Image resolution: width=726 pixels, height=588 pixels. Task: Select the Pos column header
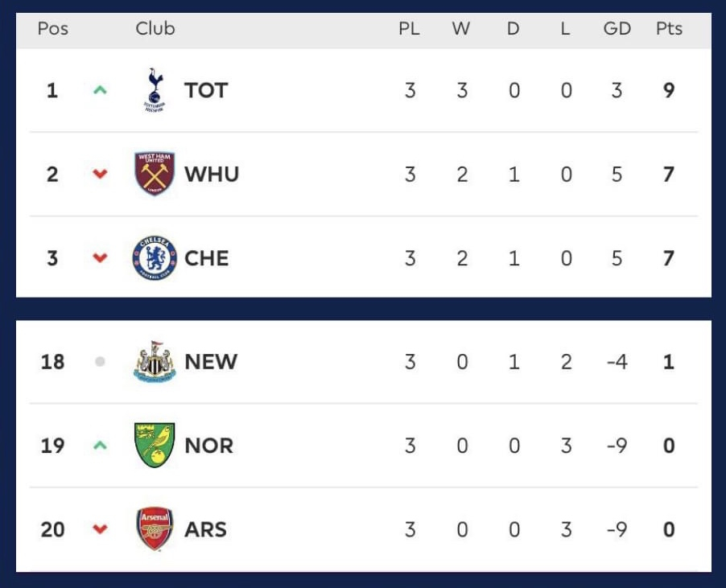coord(53,29)
